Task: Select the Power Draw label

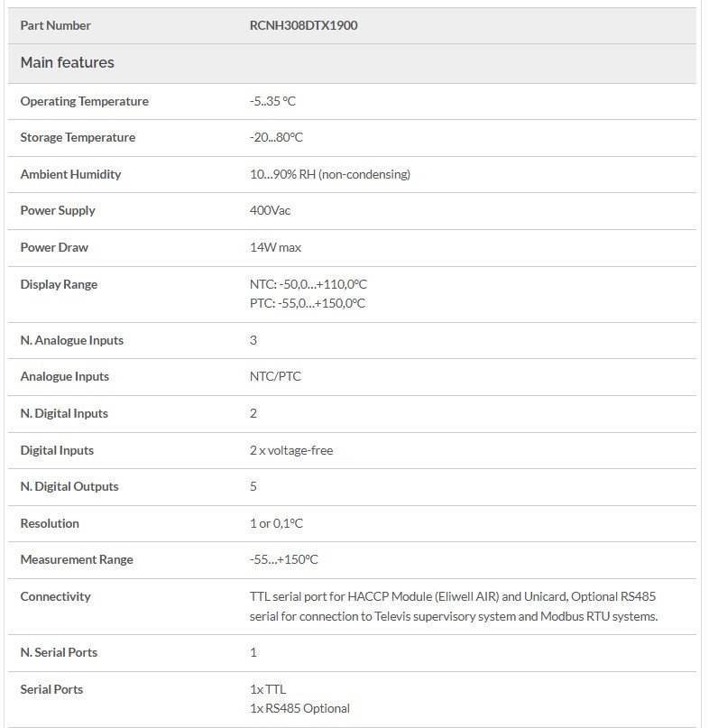Action: tap(54, 247)
